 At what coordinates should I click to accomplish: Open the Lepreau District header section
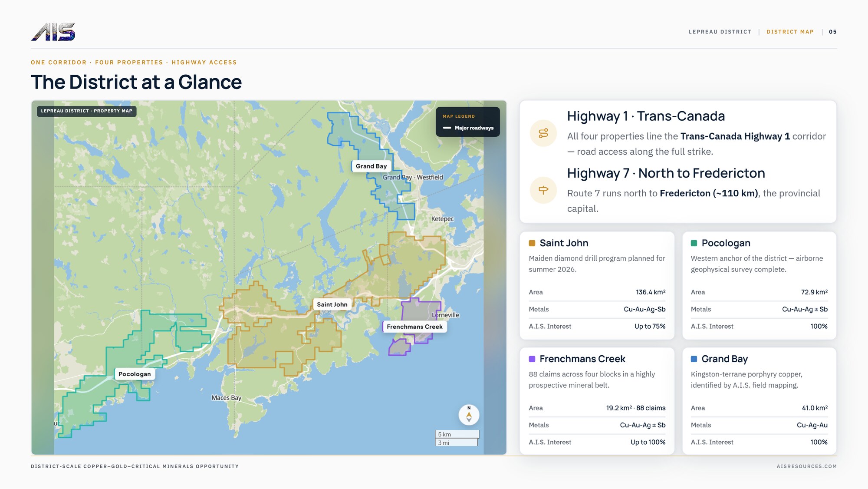click(720, 32)
